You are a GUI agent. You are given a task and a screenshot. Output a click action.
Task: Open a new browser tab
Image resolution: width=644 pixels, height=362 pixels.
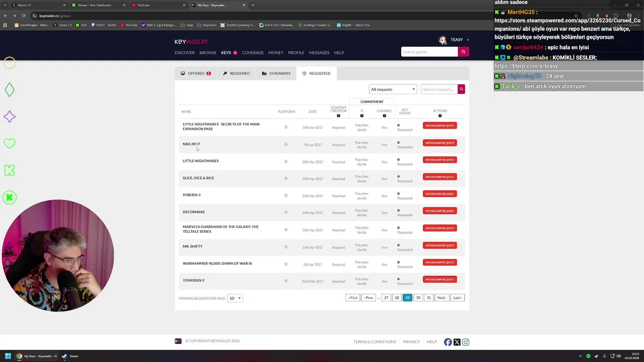tap(253, 5)
